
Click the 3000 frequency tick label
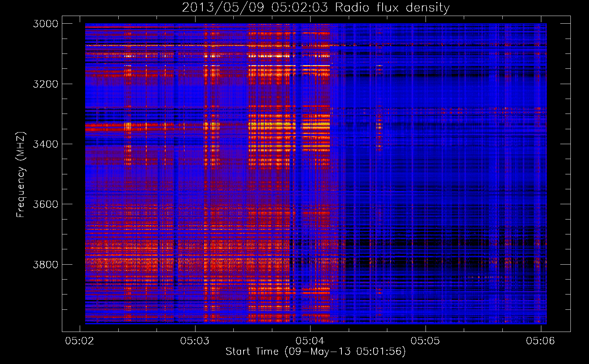(x=46, y=24)
